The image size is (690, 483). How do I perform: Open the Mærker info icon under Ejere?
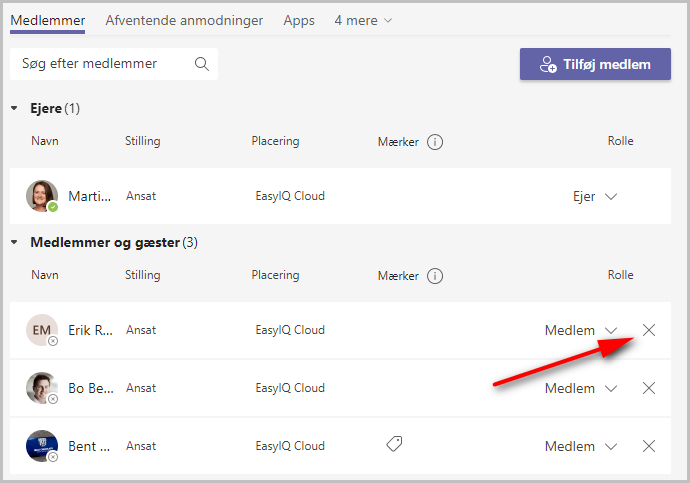(435, 142)
